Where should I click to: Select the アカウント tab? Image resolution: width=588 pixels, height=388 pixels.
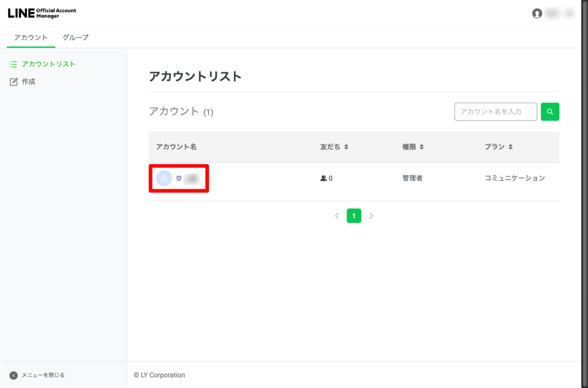tap(31, 37)
